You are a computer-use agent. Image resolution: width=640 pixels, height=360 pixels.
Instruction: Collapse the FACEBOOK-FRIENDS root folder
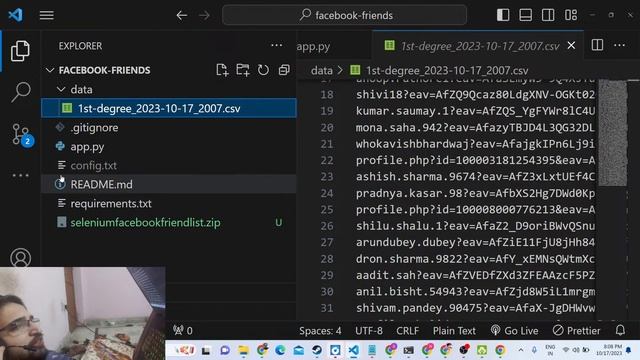click(x=50, y=70)
